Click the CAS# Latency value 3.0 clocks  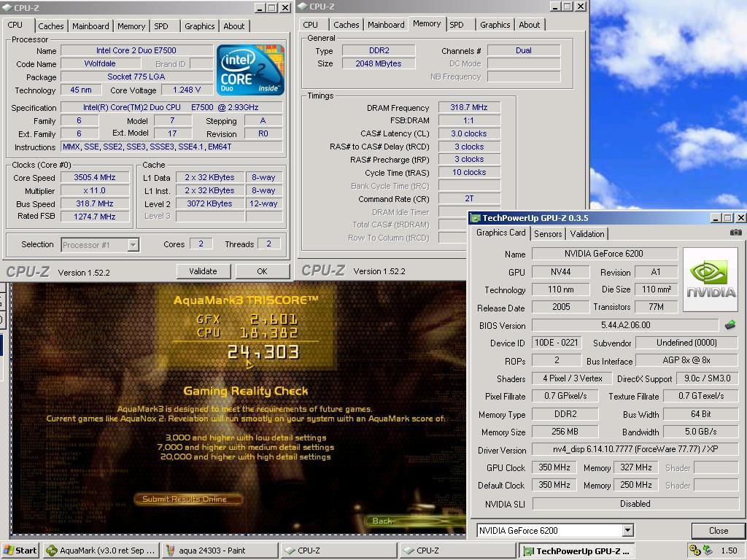pyautogui.click(x=469, y=134)
